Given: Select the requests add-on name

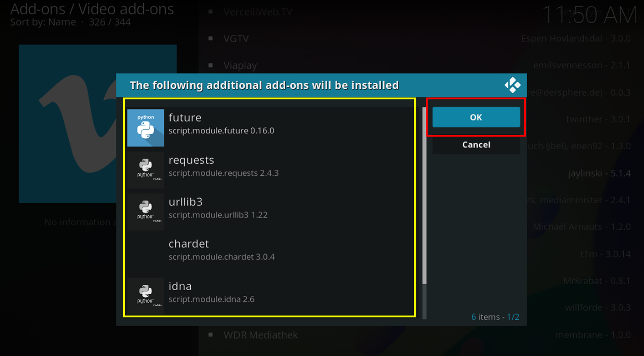Looking at the screenshot, I should [192, 160].
